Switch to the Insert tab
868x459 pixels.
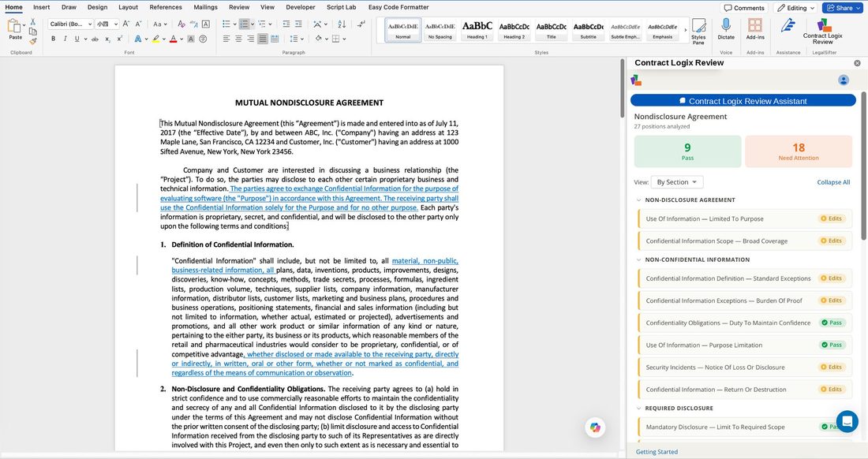[42, 7]
